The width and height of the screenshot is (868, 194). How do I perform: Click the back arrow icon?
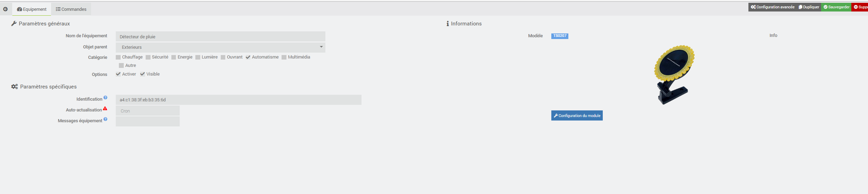click(x=5, y=9)
